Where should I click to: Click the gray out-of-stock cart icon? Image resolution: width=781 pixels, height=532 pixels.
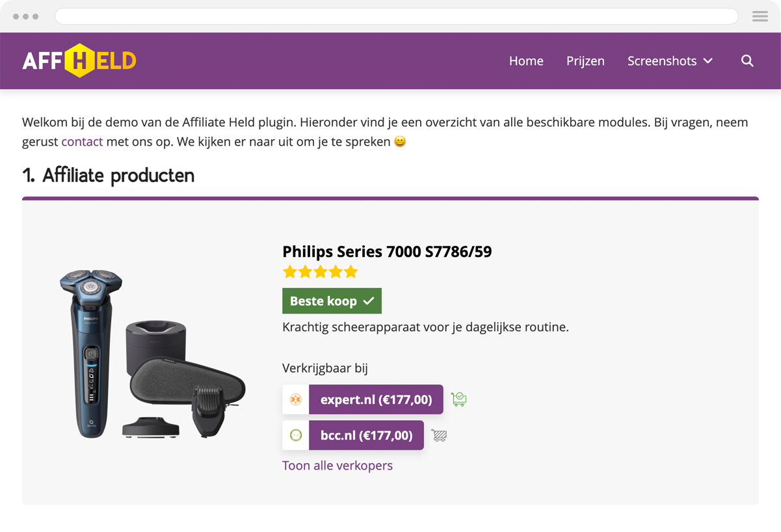pos(439,435)
